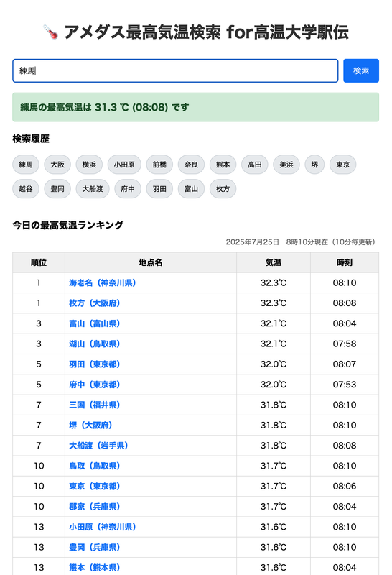Click the time 07:58 in 湖山 row
Screen dimensions: 392x575
point(345,344)
